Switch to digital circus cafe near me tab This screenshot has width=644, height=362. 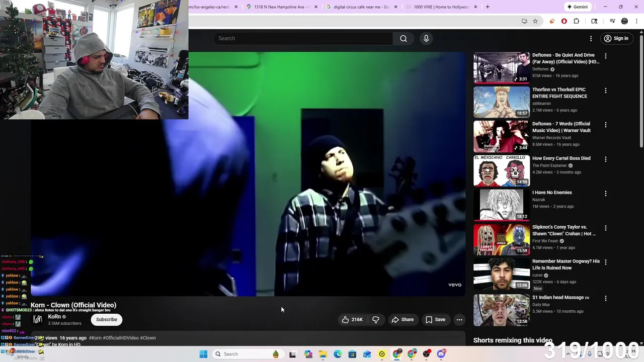pyautogui.click(x=361, y=7)
